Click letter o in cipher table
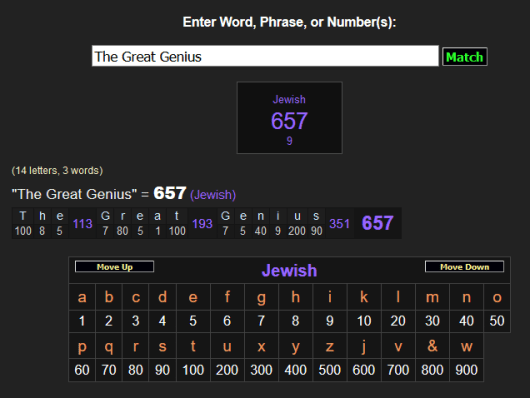The image size is (530, 398). pos(497,297)
